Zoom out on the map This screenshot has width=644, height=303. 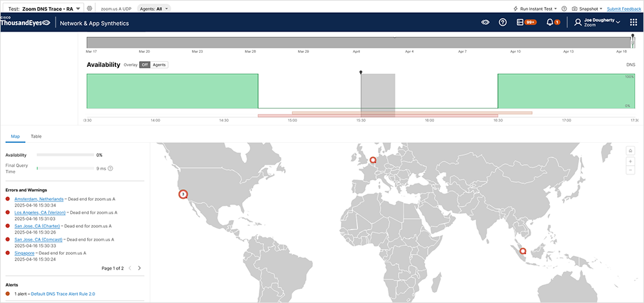630,170
